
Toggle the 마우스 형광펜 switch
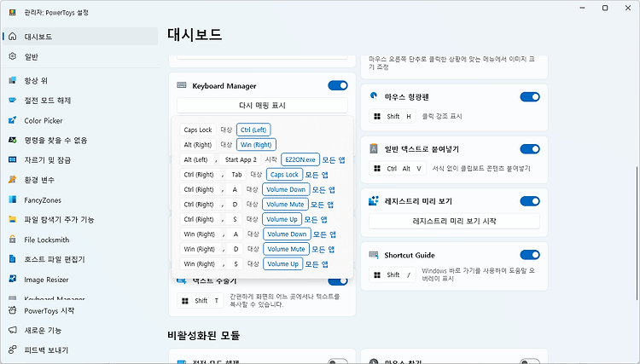(x=530, y=97)
